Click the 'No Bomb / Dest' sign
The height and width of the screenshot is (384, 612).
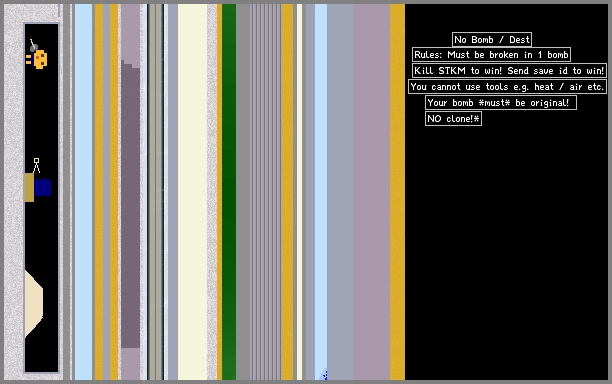pos(492,40)
